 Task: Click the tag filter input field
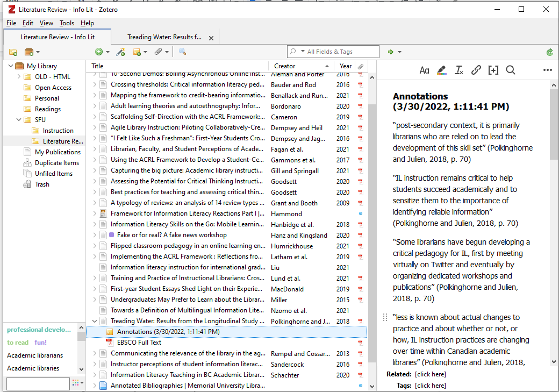(38, 384)
